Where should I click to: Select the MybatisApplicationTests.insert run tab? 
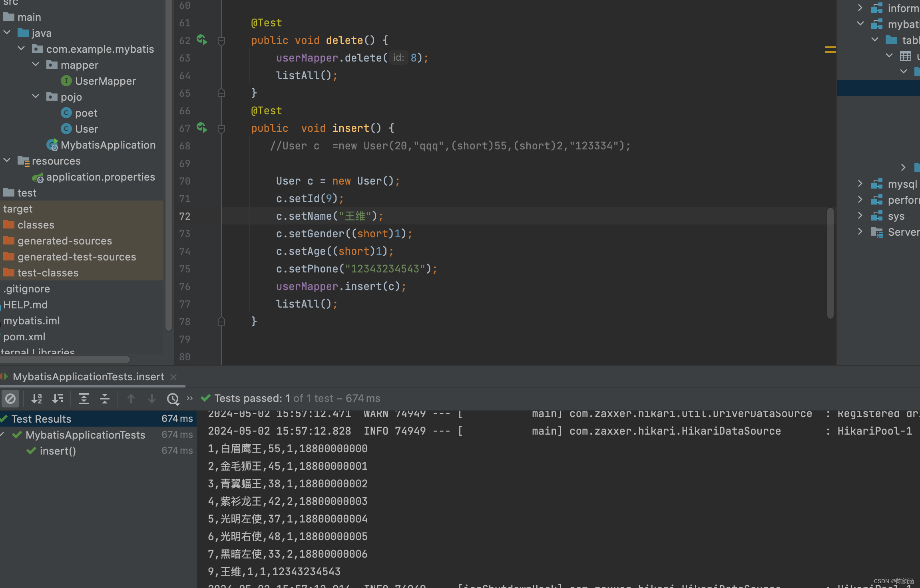pyautogui.click(x=88, y=376)
